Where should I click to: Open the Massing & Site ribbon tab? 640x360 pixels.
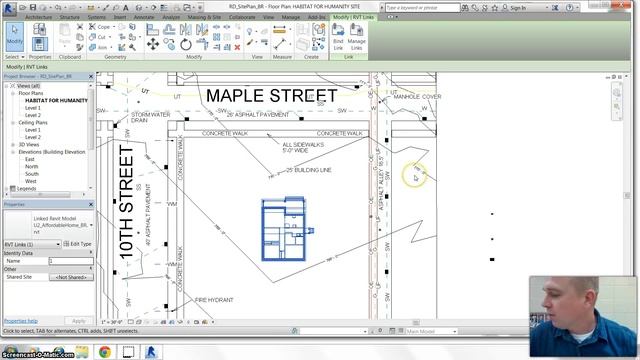click(204, 17)
